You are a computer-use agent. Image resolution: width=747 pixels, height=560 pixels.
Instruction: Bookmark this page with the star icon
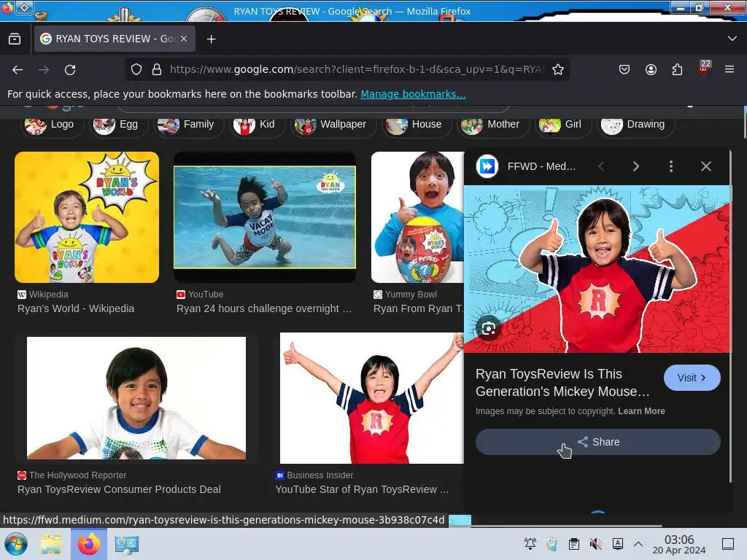(x=558, y=69)
